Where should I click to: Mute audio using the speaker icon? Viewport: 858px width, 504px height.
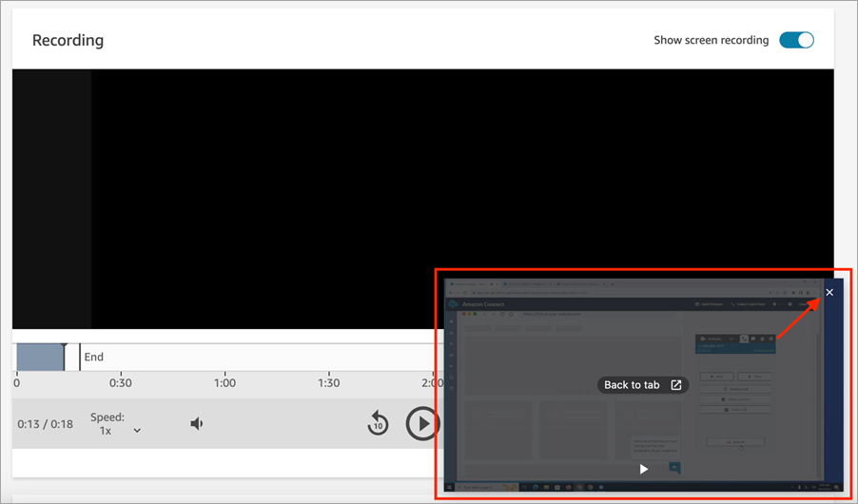pos(197,423)
